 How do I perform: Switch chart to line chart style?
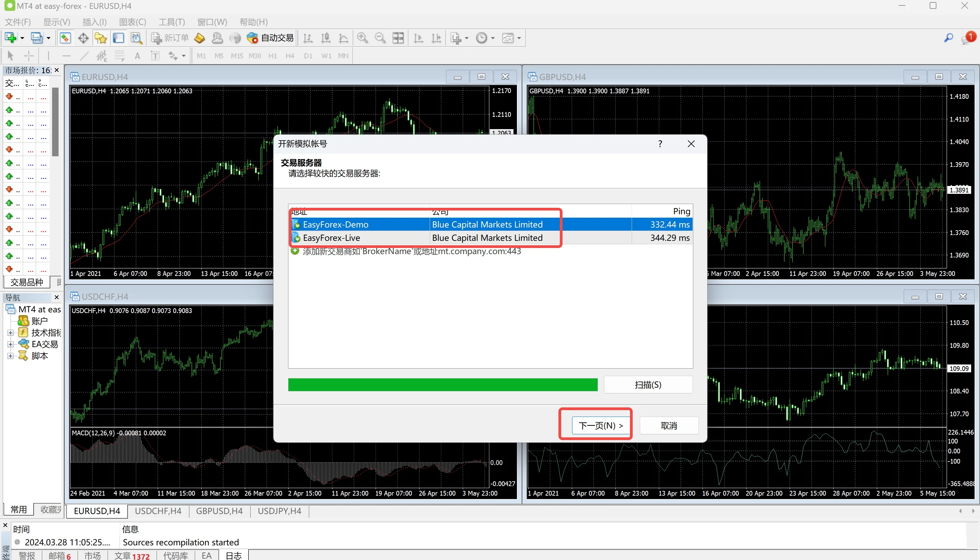coord(343,38)
